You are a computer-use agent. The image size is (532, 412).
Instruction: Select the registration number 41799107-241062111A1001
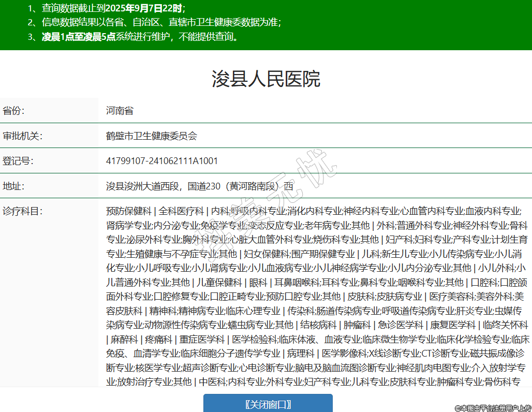click(x=162, y=161)
